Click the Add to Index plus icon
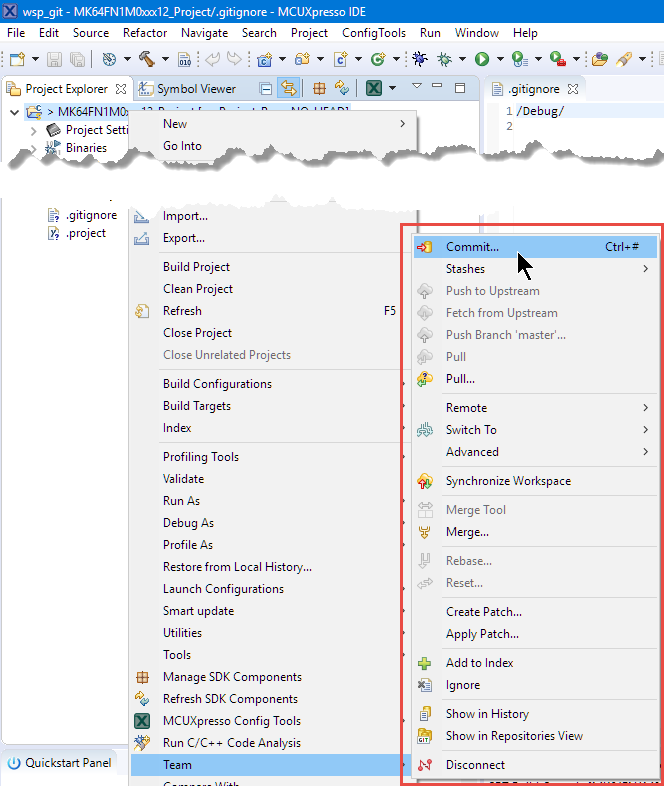The height and width of the screenshot is (786, 664). (x=425, y=663)
